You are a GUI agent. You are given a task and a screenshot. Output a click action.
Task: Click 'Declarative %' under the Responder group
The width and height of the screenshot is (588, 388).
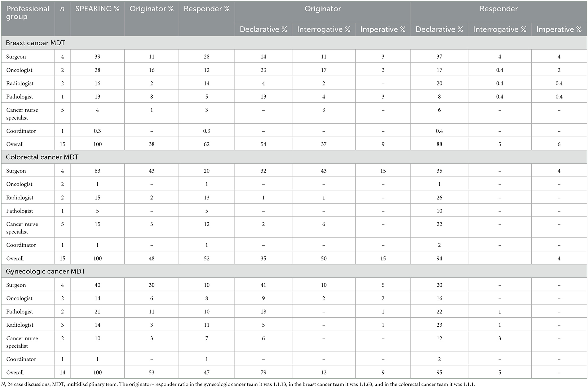439,29
